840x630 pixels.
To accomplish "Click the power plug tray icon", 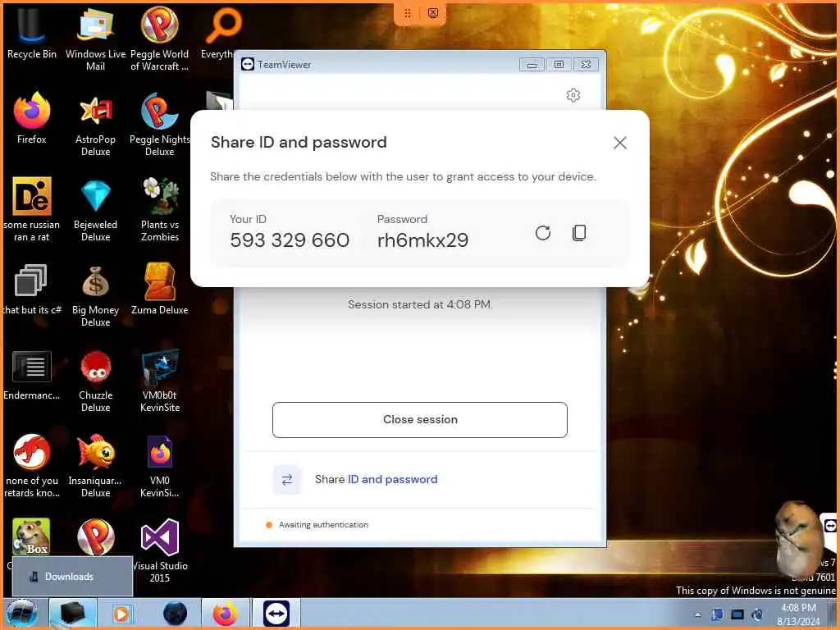I will click(757, 614).
